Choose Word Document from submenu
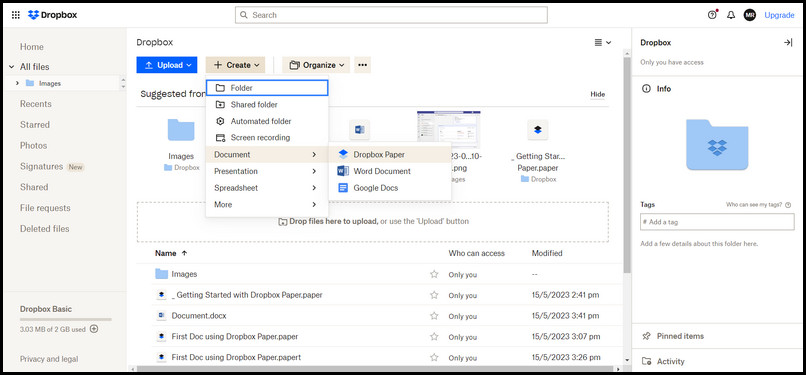This screenshot has height=375, width=806. [390, 171]
